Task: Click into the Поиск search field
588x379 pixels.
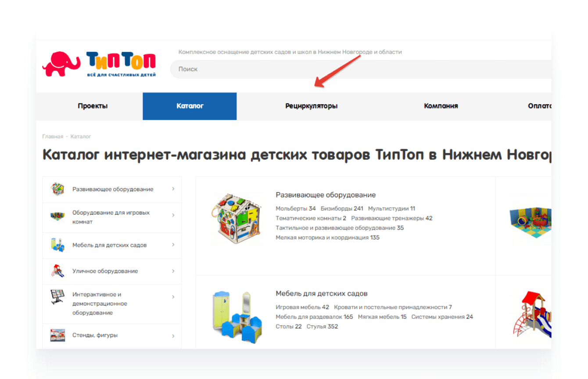Action: [361, 69]
